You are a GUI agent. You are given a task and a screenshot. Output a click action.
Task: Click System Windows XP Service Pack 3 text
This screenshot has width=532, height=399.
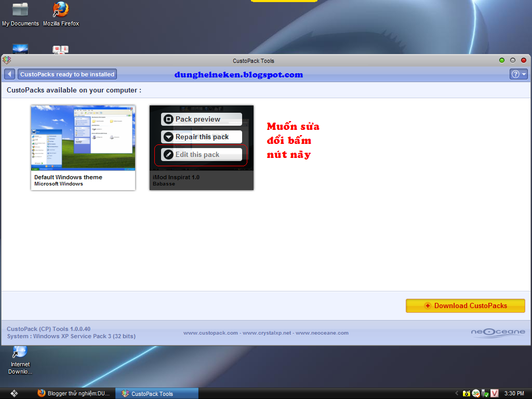click(x=71, y=336)
